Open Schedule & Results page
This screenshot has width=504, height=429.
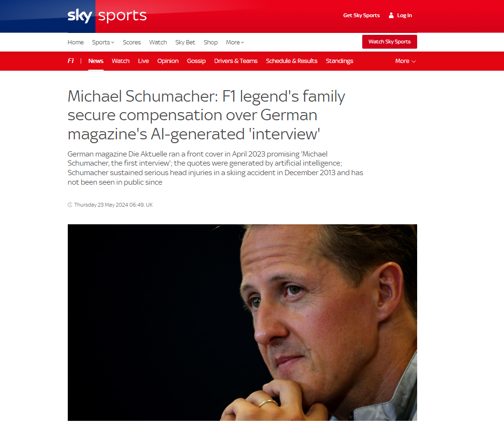[x=292, y=61]
